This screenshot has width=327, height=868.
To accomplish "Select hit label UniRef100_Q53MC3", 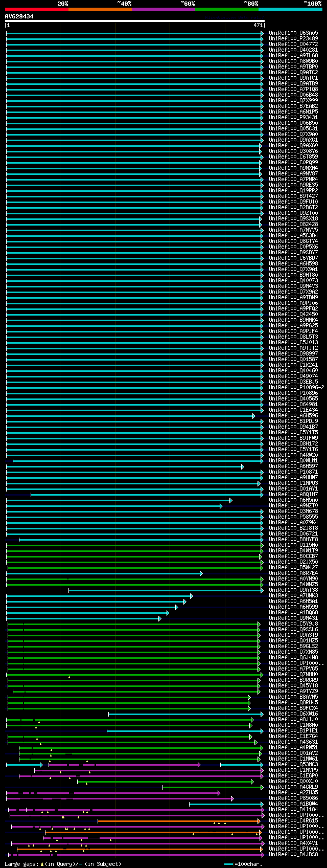I will (x=293, y=764).
